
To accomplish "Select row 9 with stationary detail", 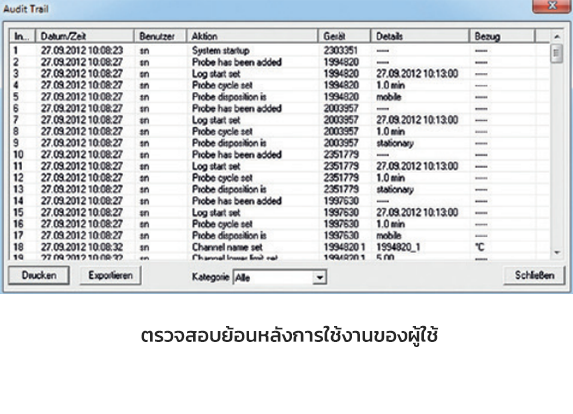I will pyautogui.click(x=279, y=143).
